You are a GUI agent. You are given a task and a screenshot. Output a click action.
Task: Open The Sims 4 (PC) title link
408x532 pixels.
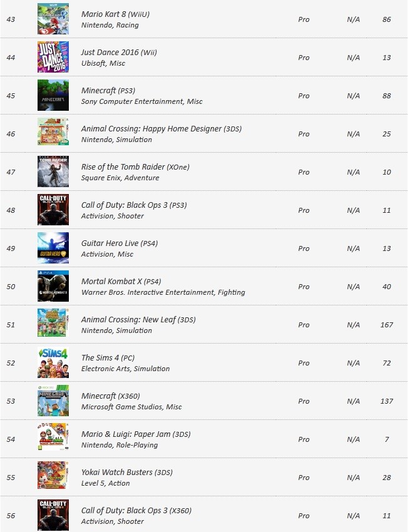(108, 357)
